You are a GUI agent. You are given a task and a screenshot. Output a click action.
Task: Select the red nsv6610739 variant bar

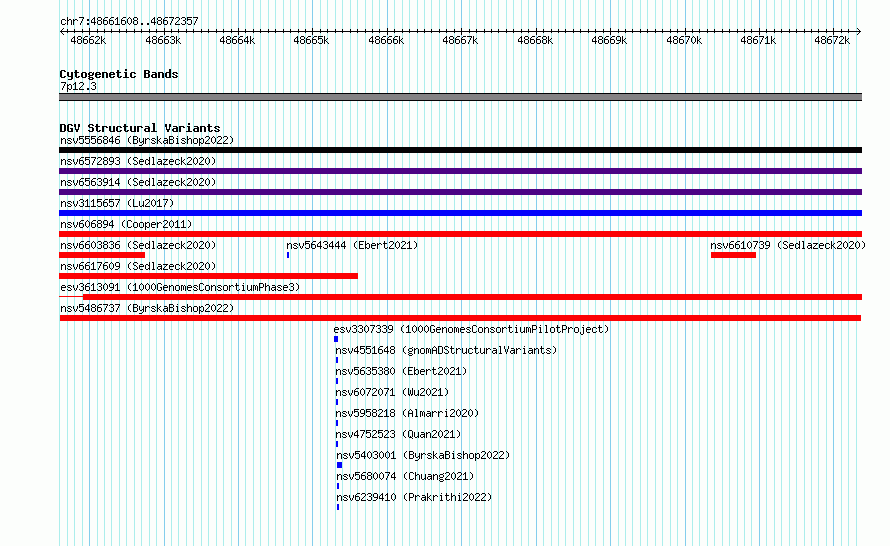(x=733, y=255)
